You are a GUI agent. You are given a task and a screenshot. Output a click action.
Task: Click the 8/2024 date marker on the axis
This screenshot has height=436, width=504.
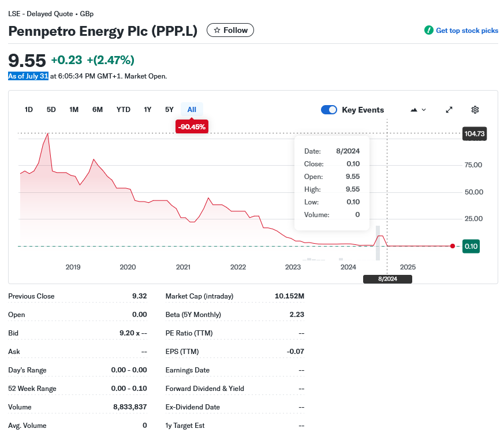pos(387,279)
